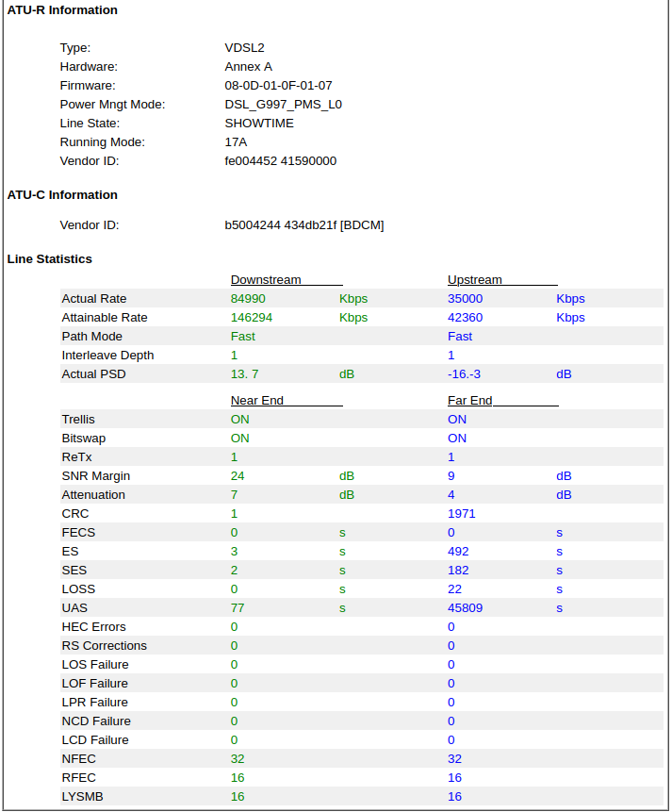Screen dimensions: 672x812
Task: Click the Bitswap far end ON value
Action: click(456, 439)
